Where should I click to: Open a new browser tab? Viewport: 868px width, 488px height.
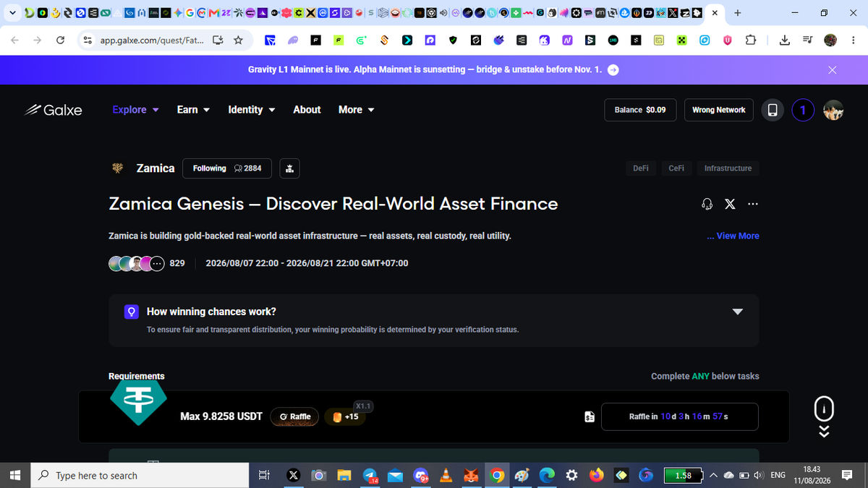tap(738, 13)
